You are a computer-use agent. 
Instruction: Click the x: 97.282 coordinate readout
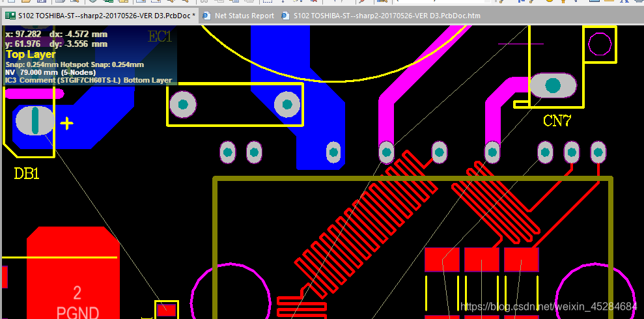(x=23, y=34)
